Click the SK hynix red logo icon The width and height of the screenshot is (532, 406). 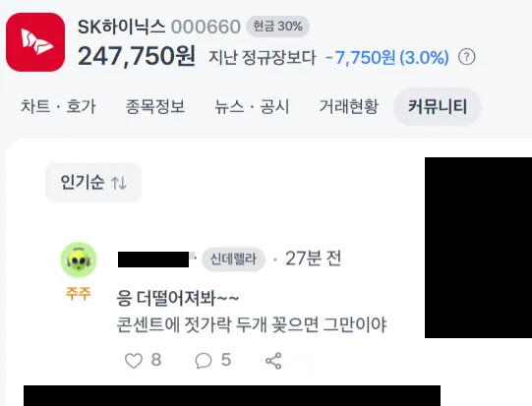[x=35, y=42]
